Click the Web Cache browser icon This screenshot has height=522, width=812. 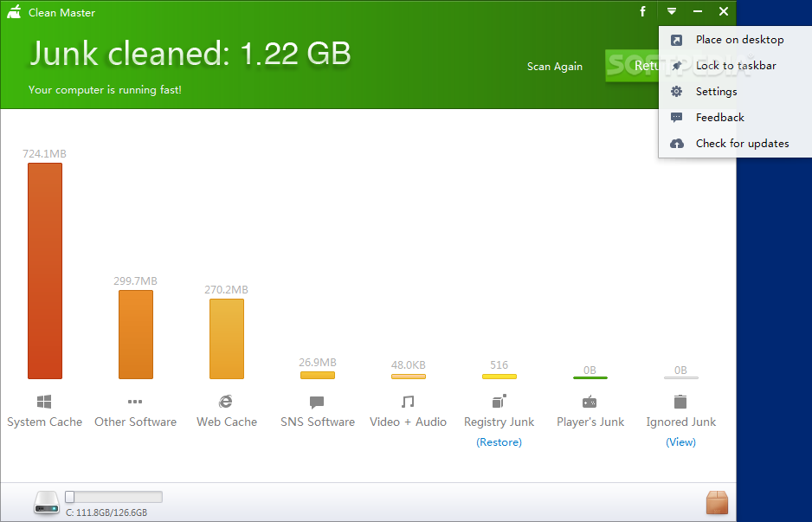point(226,402)
